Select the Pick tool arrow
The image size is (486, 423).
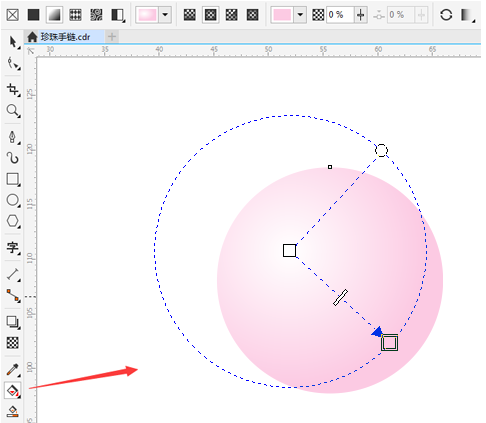coord(13,42)
